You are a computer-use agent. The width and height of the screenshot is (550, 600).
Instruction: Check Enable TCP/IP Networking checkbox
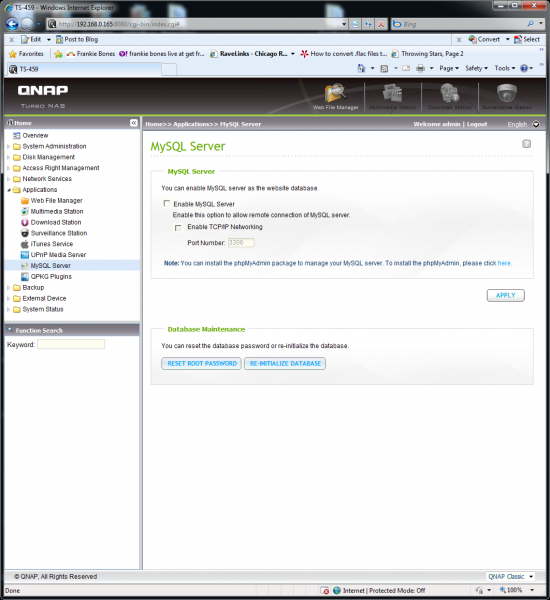tap(178, 228)
